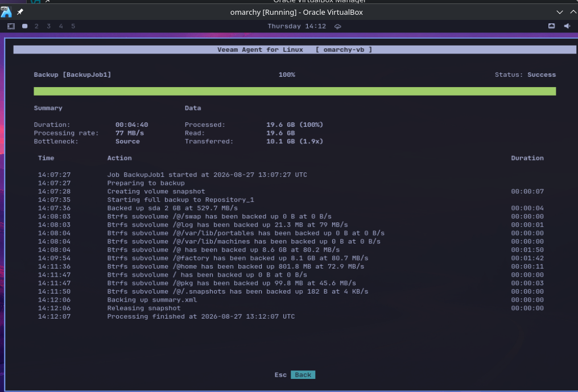The height and width of the screenshot is (392, 578).
Task: Click the Processed value 19.6 GB (100%)
Action: point(295,125)
